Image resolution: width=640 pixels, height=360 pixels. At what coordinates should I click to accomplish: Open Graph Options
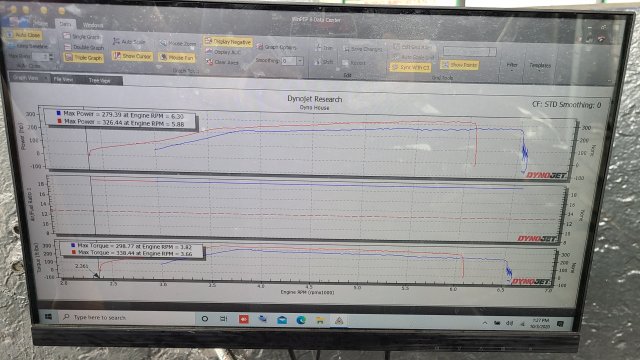tap(277, 47)
